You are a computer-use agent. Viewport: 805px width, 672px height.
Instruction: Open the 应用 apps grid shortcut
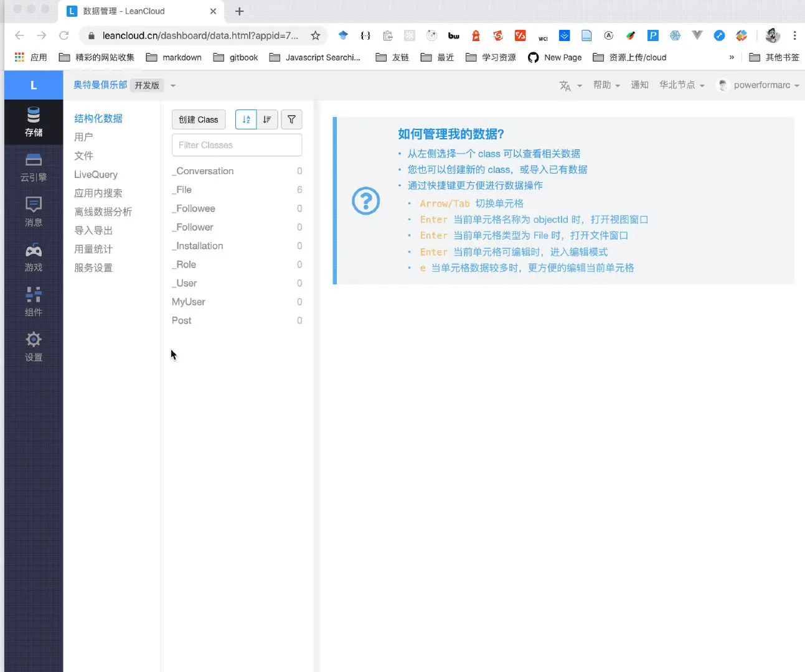pyautogui.click(x=31, y=57)
